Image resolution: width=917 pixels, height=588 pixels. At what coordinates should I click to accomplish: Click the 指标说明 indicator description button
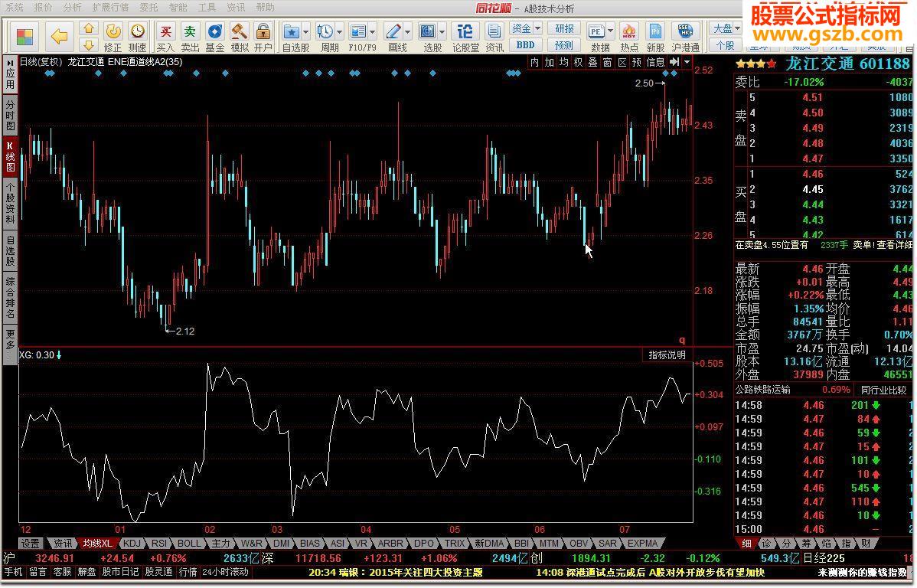coord(667,355)
